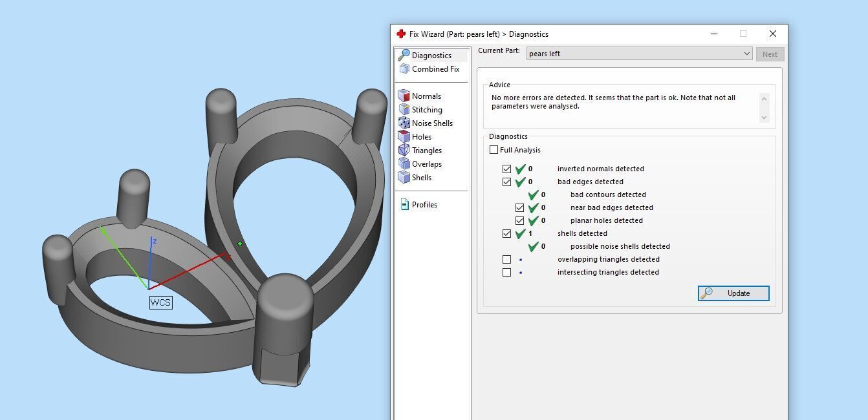Close the Fix Wizard window
The image size is (868, 420).
(772, 34)
